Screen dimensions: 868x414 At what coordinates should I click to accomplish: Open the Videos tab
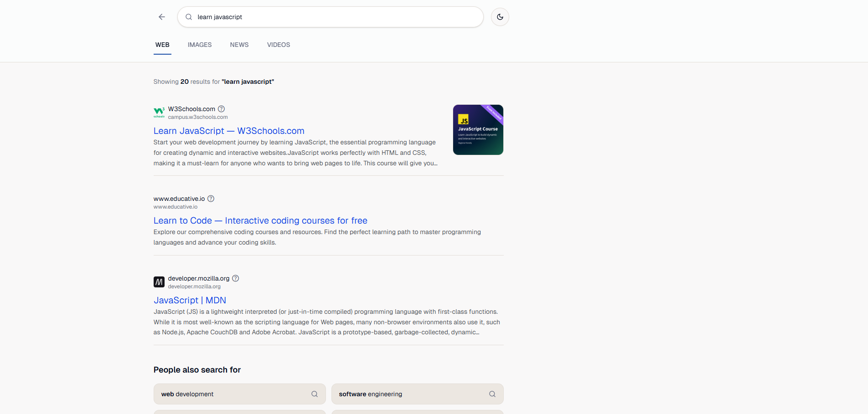point(279,45)
